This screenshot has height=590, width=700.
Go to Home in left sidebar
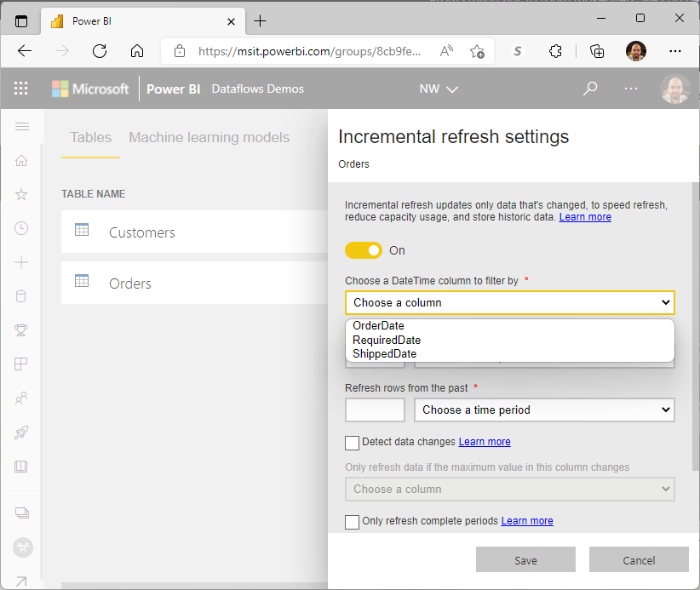pyautogui.click(x=21, y=160)
